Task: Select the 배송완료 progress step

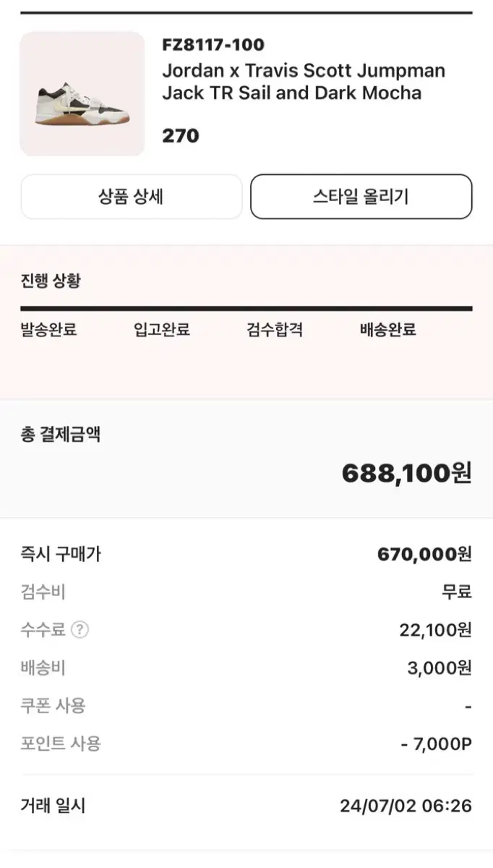Action: 388,330
